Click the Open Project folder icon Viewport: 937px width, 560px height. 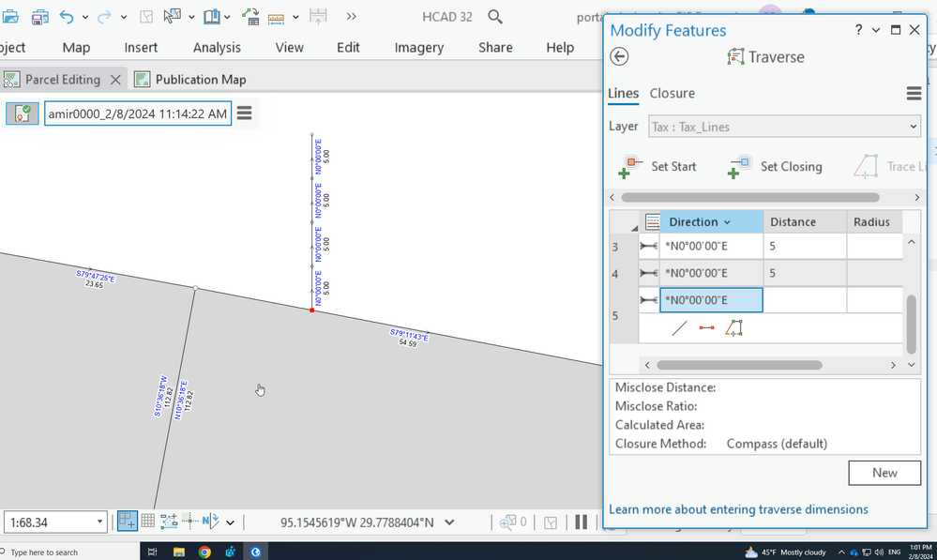(9, 17)
